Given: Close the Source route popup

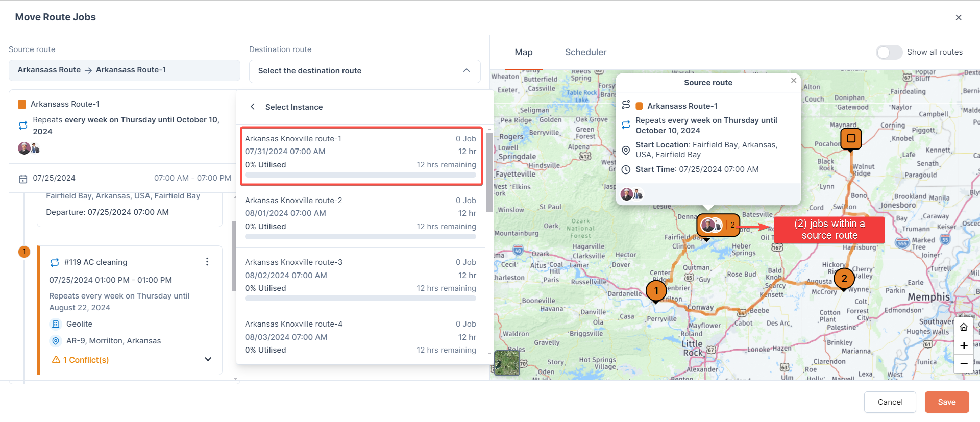Looking at the screenshot, I should click(794, 81).
